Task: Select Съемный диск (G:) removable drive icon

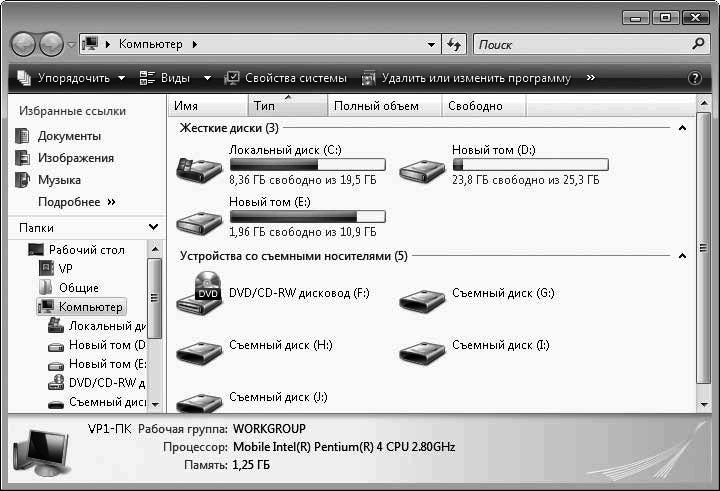Action: 422,297
